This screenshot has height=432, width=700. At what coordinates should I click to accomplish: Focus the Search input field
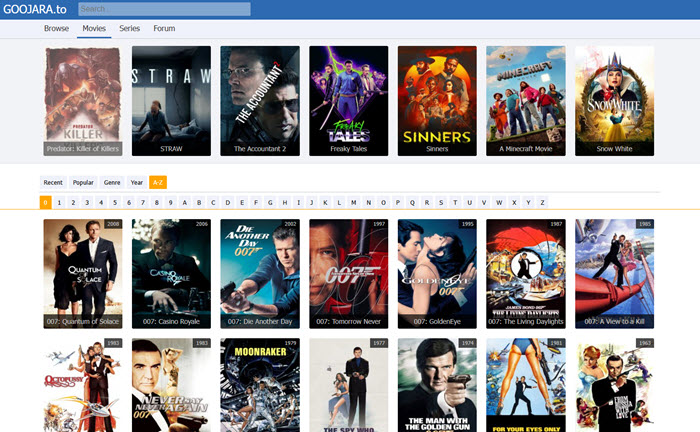click(x=164, y=9)
